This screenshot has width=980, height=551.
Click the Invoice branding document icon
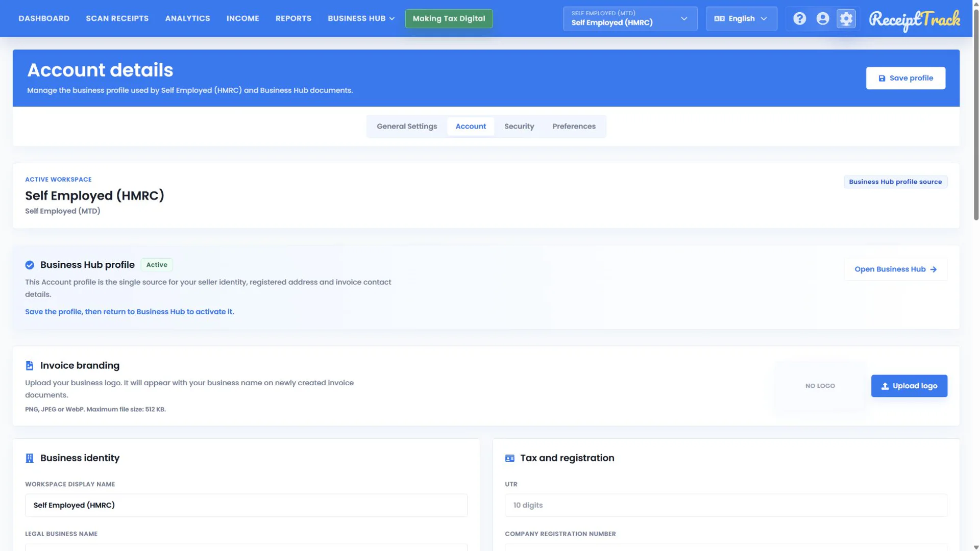tap(30, 366)
